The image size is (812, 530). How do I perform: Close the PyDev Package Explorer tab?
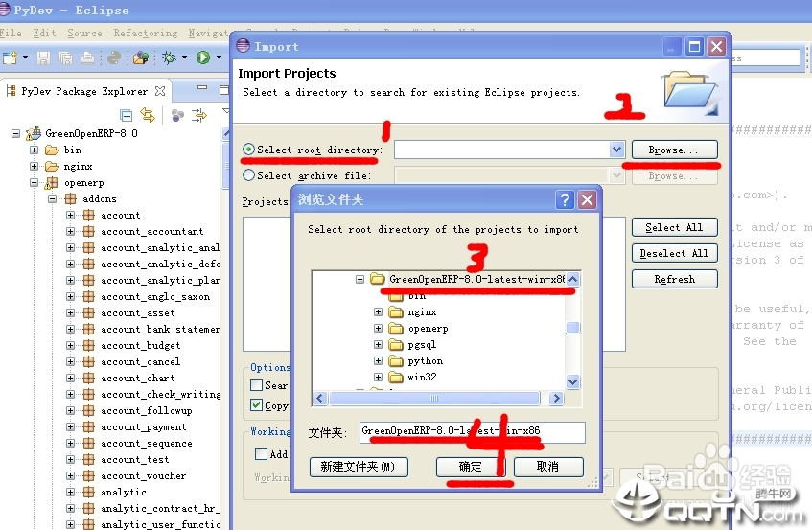click(x=160, y=91)
